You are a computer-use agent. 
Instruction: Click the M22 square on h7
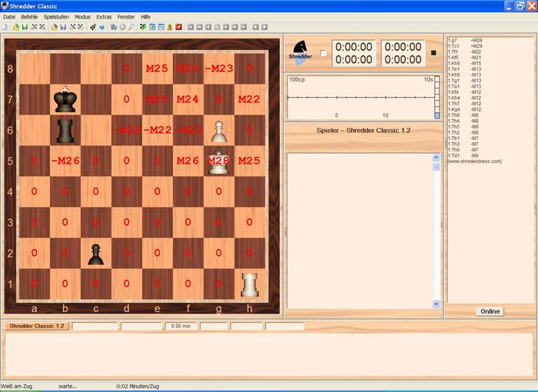pyautogui.click(x=250, y=99)
